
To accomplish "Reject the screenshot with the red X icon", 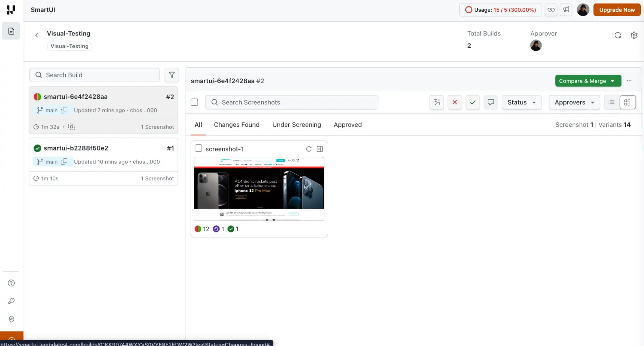I will 455,102.
